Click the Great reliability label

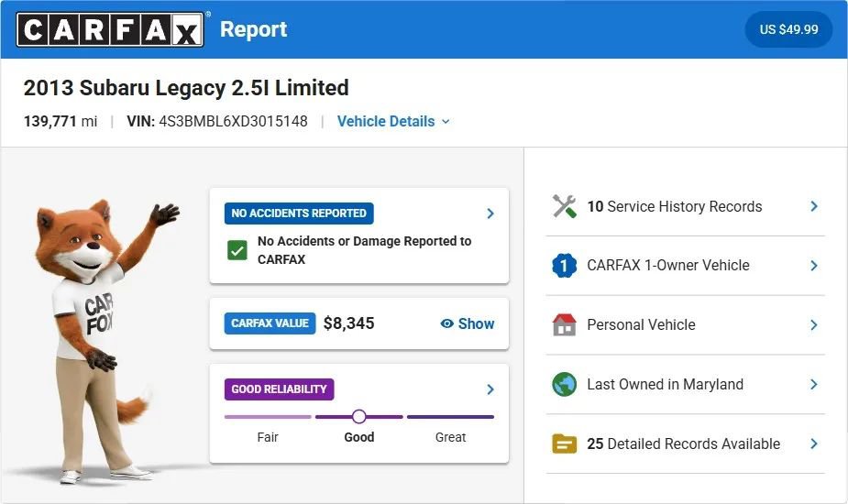pos(450,437)
